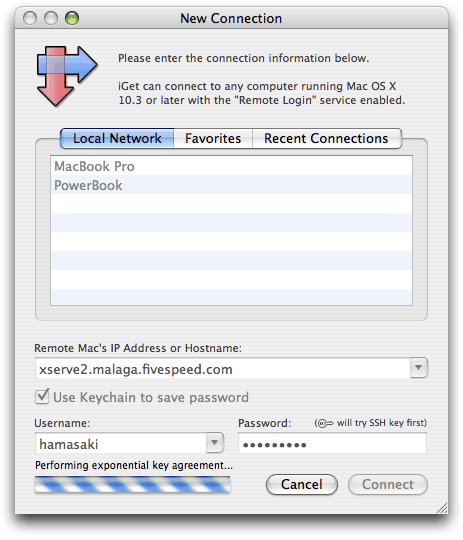Select the Local Network tab

click(117, 138)
